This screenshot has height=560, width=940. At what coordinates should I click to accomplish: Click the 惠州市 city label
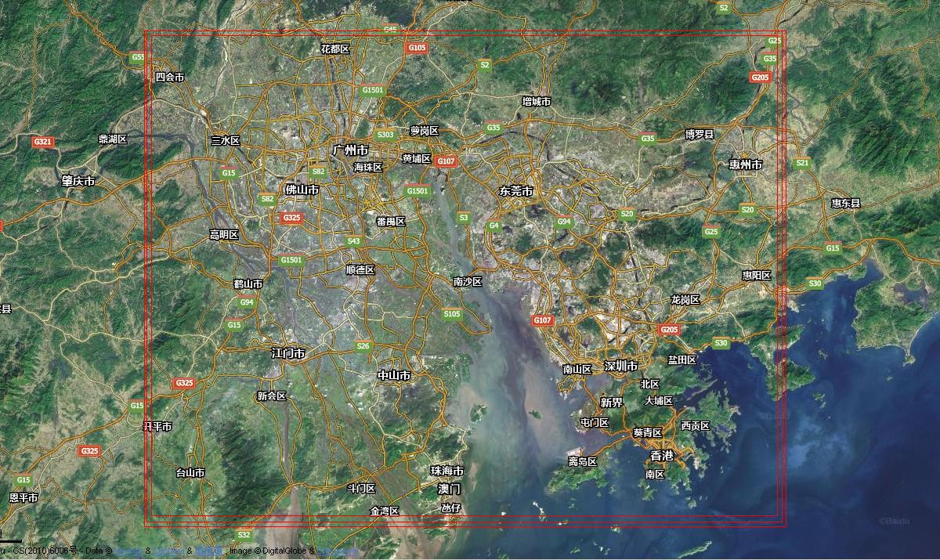[746, 164]
